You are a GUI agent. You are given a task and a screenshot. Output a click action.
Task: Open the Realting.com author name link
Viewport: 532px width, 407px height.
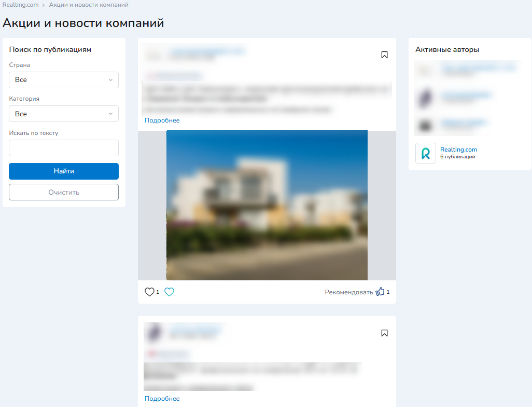458,150
